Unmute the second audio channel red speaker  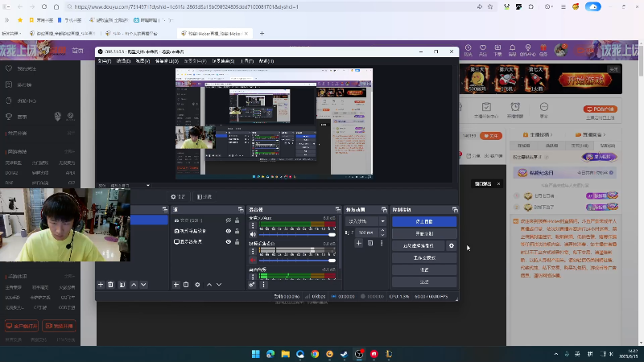click(253, 260)
